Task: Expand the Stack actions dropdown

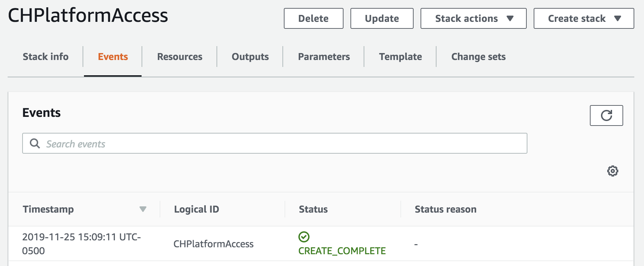Action: [473, 18]
